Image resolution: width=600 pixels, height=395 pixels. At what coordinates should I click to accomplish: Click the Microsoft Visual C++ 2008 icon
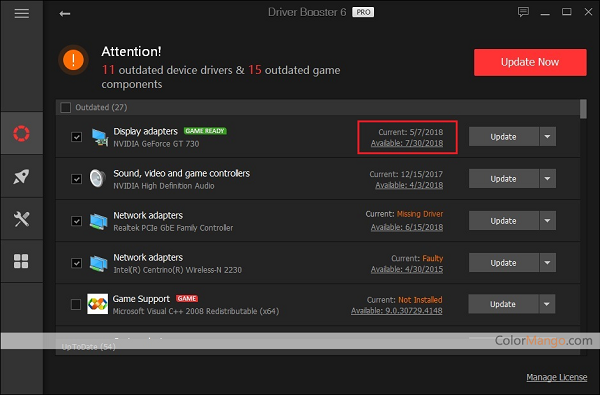click(98, 304)
